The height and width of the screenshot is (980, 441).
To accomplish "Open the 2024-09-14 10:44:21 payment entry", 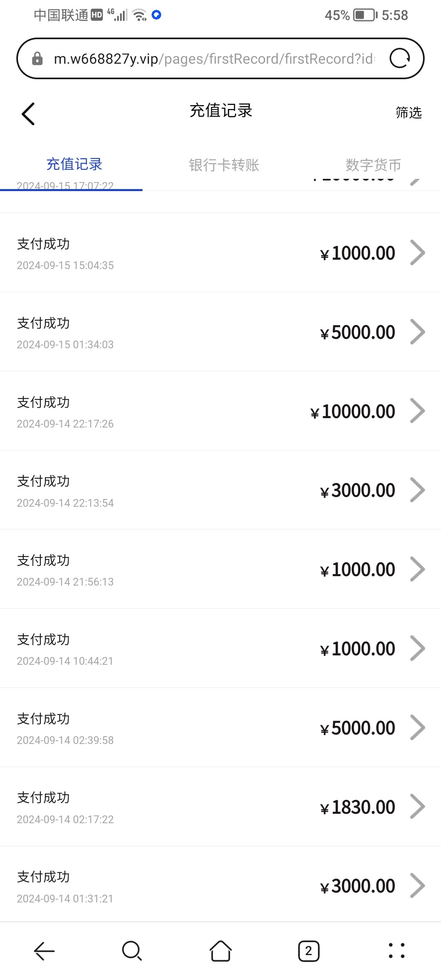I will pyautogui.click(x=220, y=648).
